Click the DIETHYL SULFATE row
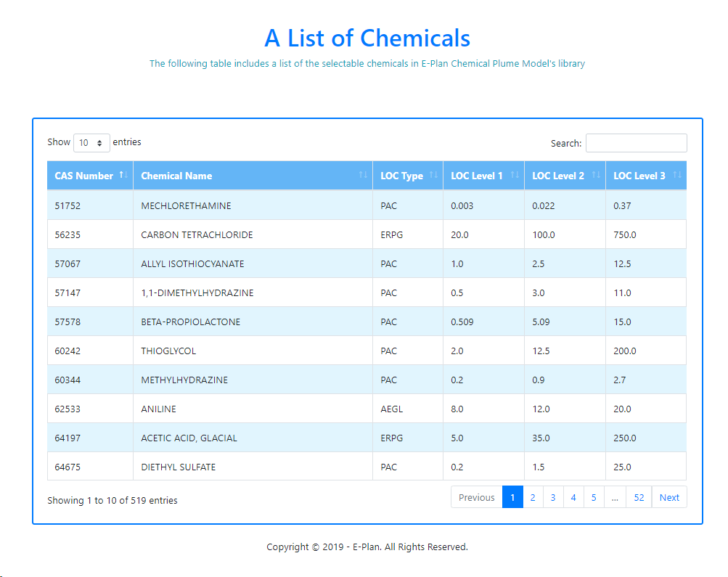The height and width of the screenshot is (577, 728). (178, 467)
